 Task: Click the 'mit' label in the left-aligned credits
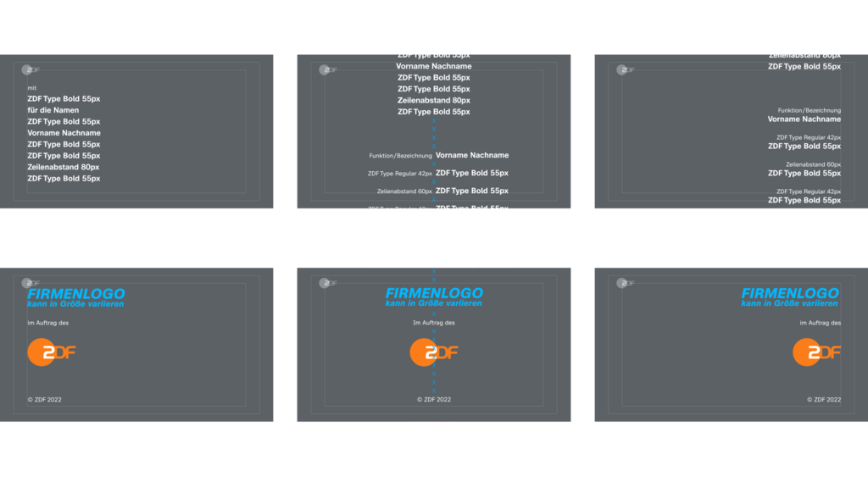[32, 87]
